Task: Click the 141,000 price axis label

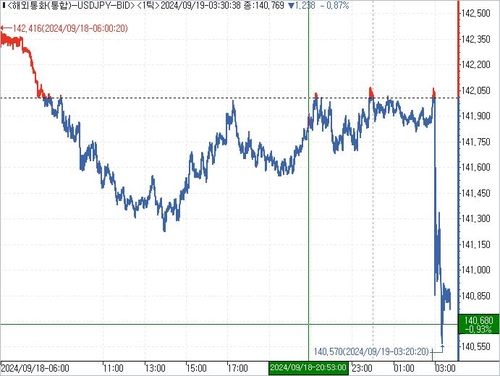Action: click(x=476, y=270)
